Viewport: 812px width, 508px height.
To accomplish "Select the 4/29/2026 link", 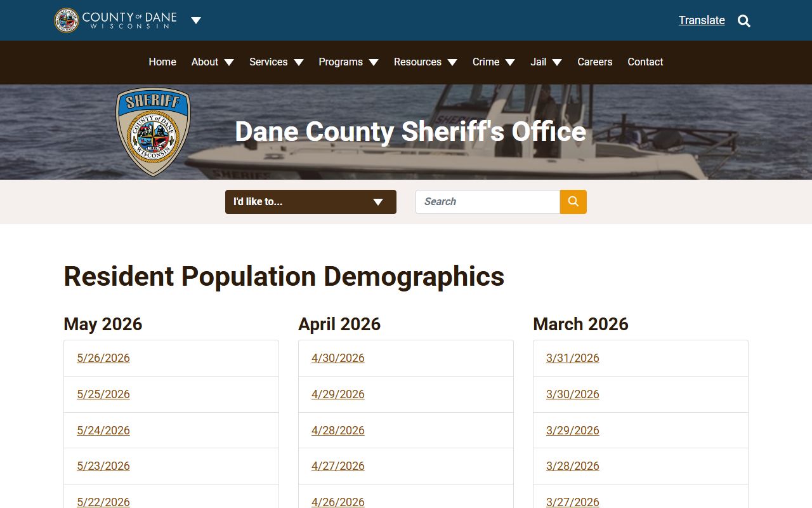I will point(338,394).
